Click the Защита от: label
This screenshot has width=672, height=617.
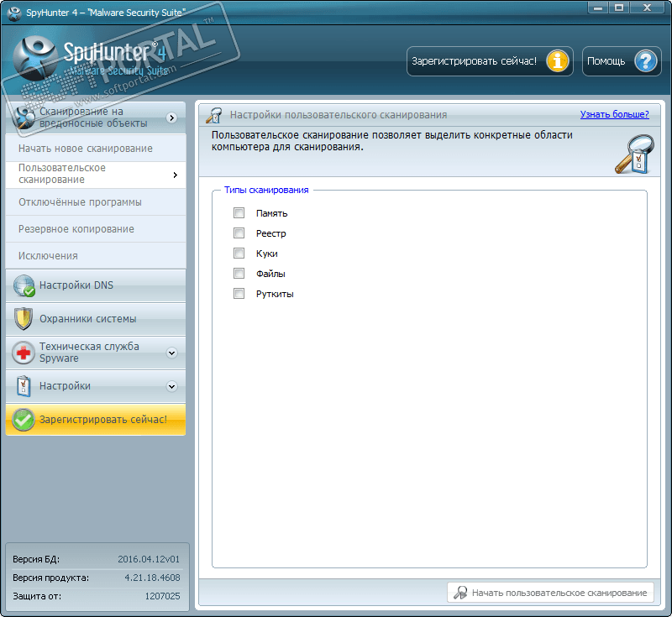(37, 596)
